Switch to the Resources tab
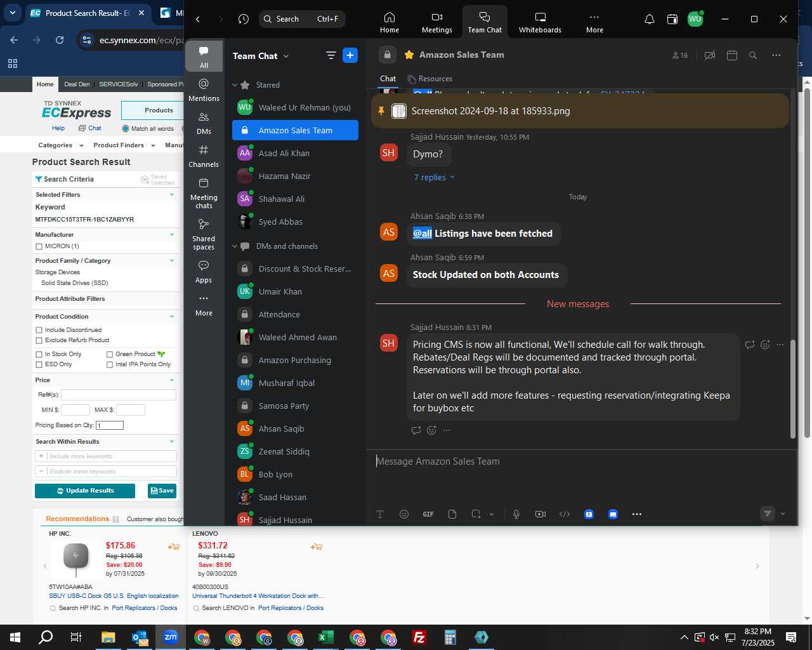Image resolution: width=812 pixels, height=650 pixels. [x=429, y=79]
